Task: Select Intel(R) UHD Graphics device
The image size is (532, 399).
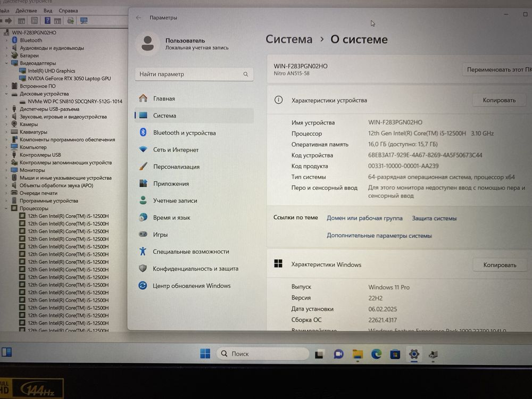Action: coord(51,71)
